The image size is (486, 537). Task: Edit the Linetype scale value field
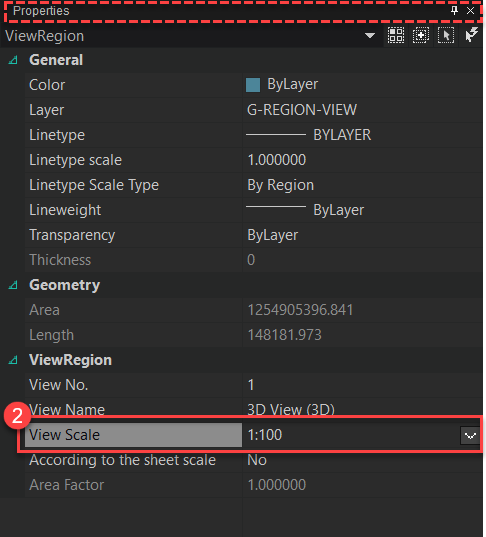pos(362,160)
